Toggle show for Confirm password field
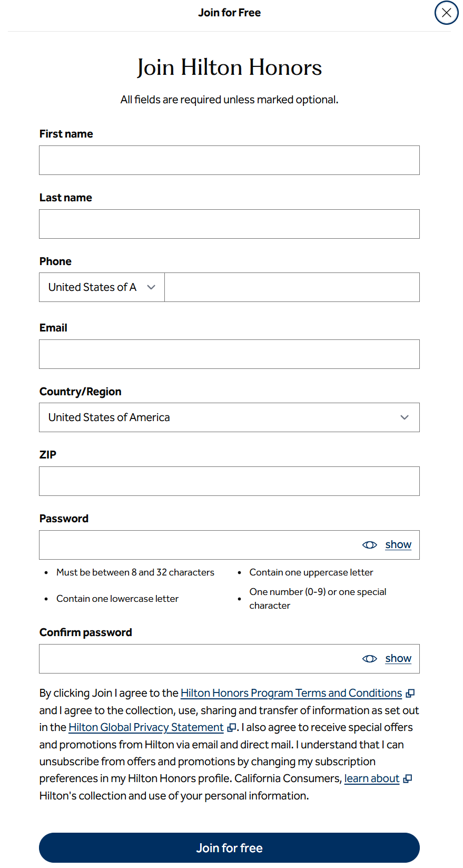The height and width of the screenshot is (868, 463). point(398,658)
